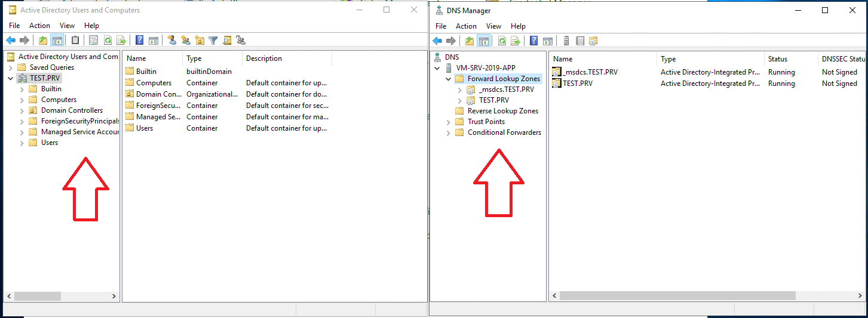Open Properties icon in Active Directory toolbar

pyautogui.click(x=94, y=41)
